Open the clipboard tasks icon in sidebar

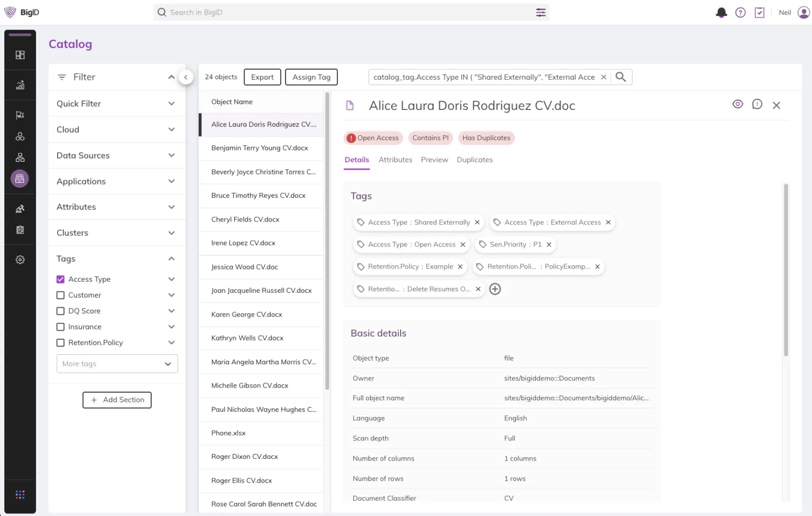[20, 230]
